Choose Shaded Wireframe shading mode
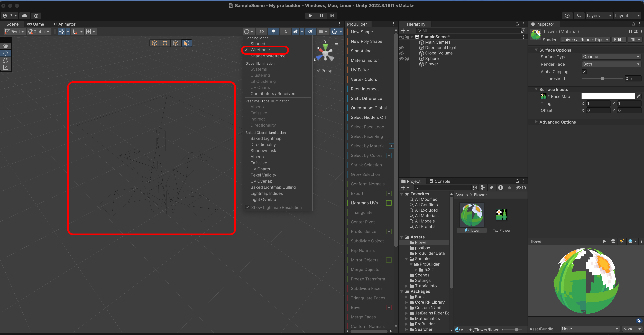Viewport: 644px width, 335px height. pyautogui.click(x=268, y=56)
